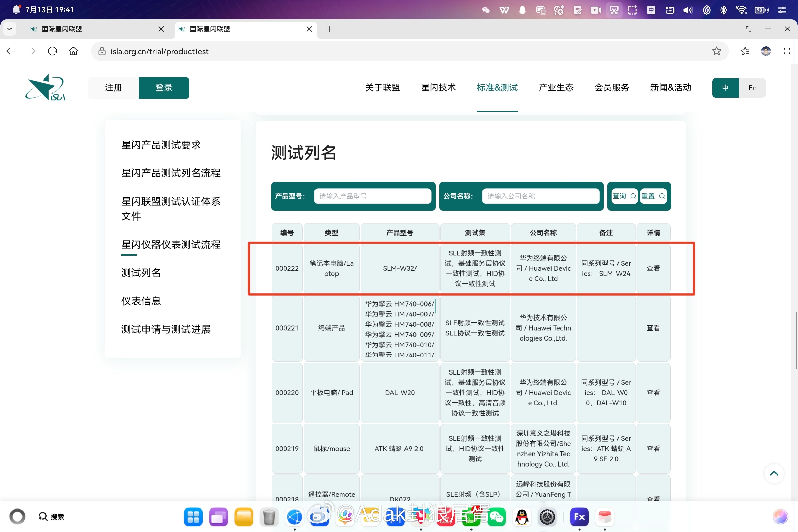Viewport: 798px width, 532px height.
Task: Open 星闪仪器仪表测试流程 in sidebar
Action: [171, 245]
